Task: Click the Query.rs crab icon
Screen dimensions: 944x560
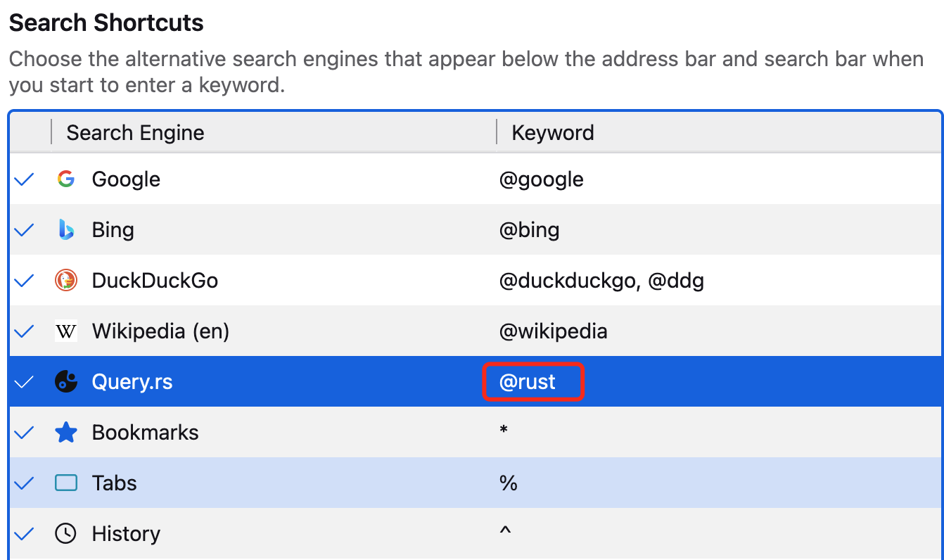Action: point(65,381)
